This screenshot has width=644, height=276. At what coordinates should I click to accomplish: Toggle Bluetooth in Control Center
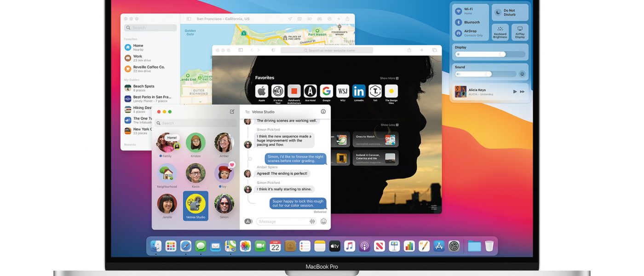458,22
